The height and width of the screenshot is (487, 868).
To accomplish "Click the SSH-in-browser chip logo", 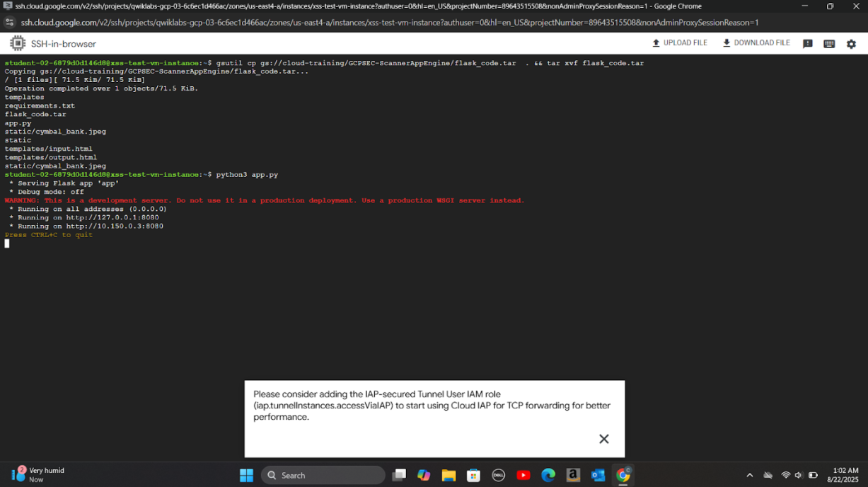I will pos(18,44).
